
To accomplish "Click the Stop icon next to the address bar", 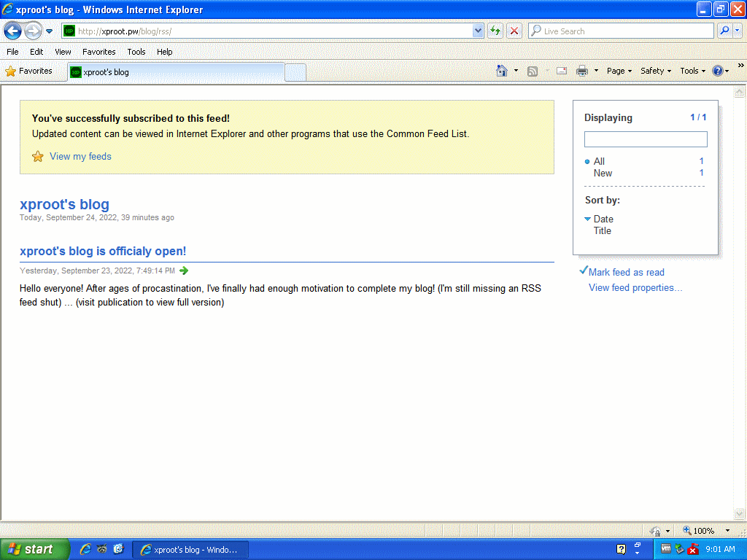I will click(x=514, y=31).
